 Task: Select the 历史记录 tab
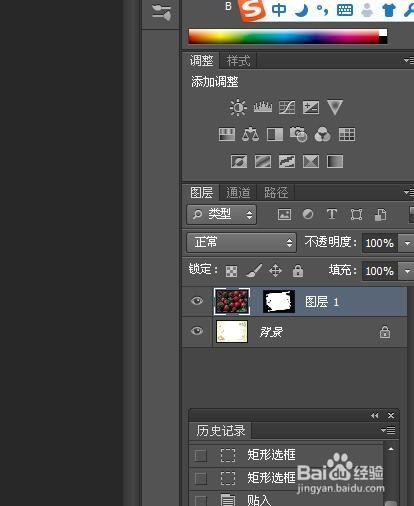(220, 430)
